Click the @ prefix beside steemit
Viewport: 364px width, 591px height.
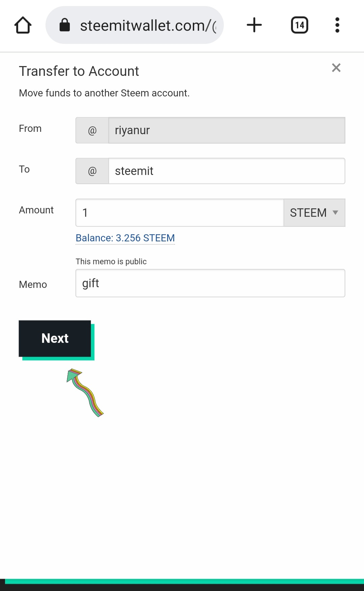[x=92, y=171]
